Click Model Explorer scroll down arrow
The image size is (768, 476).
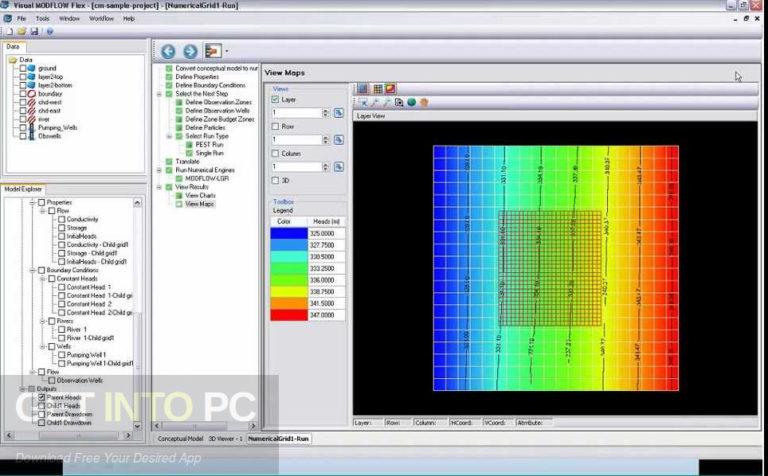pos(137,426)
